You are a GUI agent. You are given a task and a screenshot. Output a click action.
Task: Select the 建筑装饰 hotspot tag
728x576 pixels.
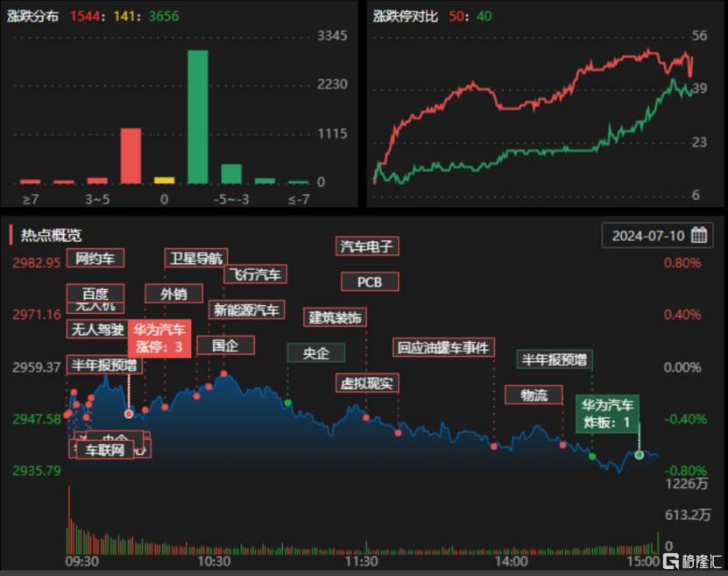(336, 317)
